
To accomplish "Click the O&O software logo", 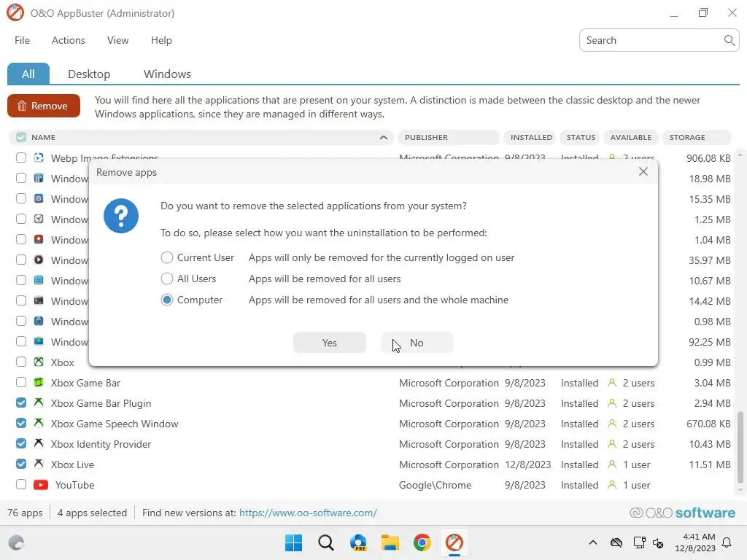I will 682,513.
